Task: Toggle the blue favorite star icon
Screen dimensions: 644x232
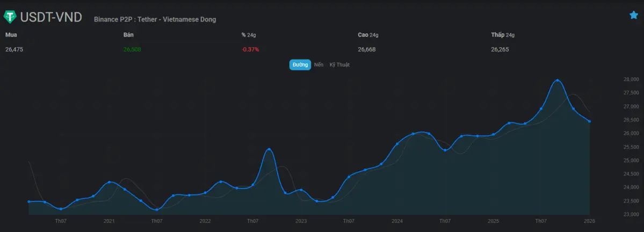Action: [x=633, y=15]
